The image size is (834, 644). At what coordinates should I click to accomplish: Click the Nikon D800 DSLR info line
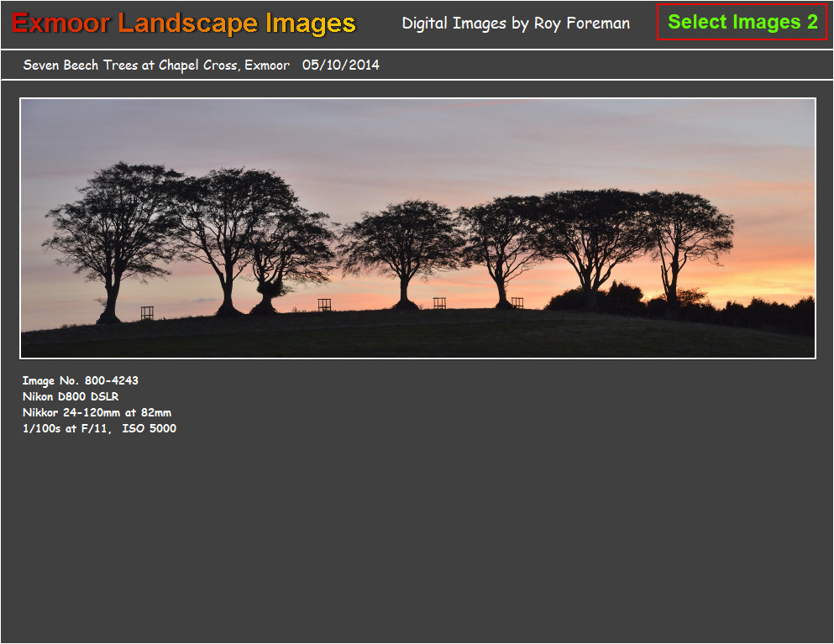pyautogui.click(x=72, y=396)
